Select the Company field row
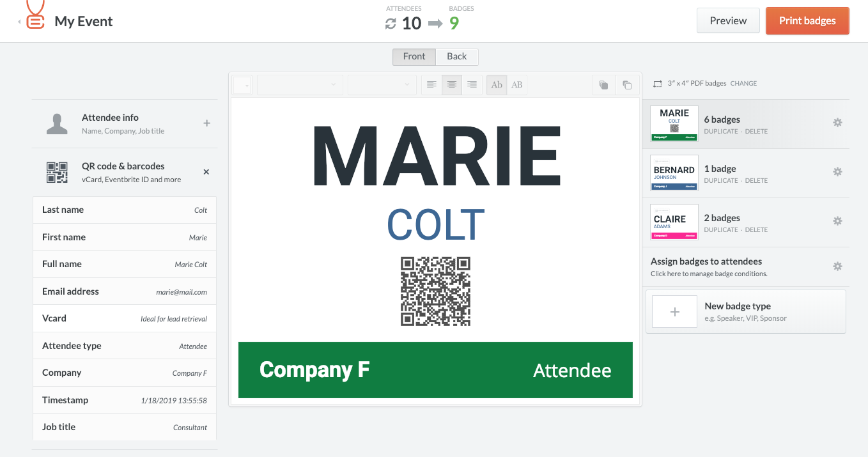 point(125,373)
